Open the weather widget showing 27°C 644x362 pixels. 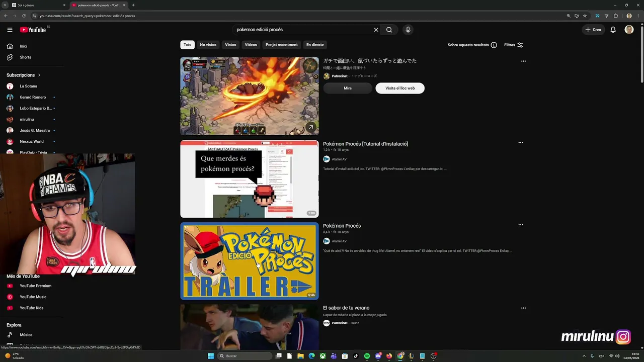coord(14,356)
